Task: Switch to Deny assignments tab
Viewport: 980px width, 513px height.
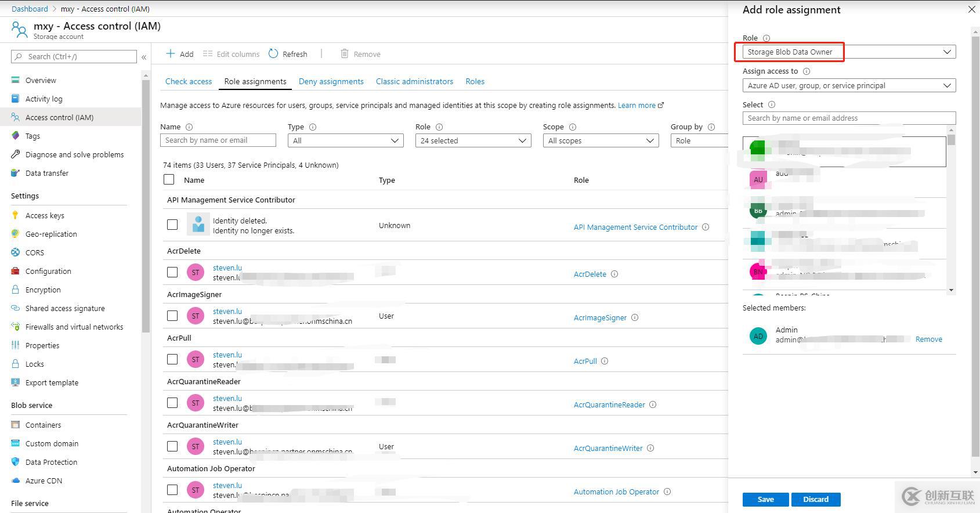Action: tap(331, 81)
